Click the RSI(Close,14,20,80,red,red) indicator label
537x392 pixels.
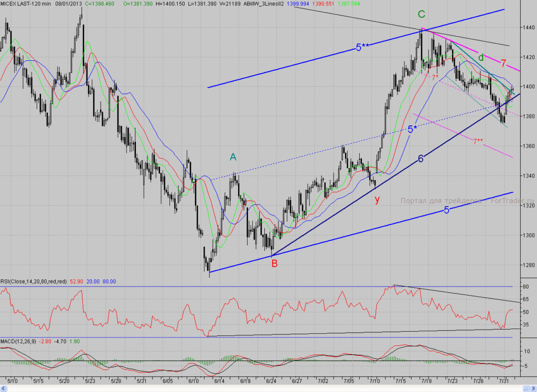click(34, 281)
